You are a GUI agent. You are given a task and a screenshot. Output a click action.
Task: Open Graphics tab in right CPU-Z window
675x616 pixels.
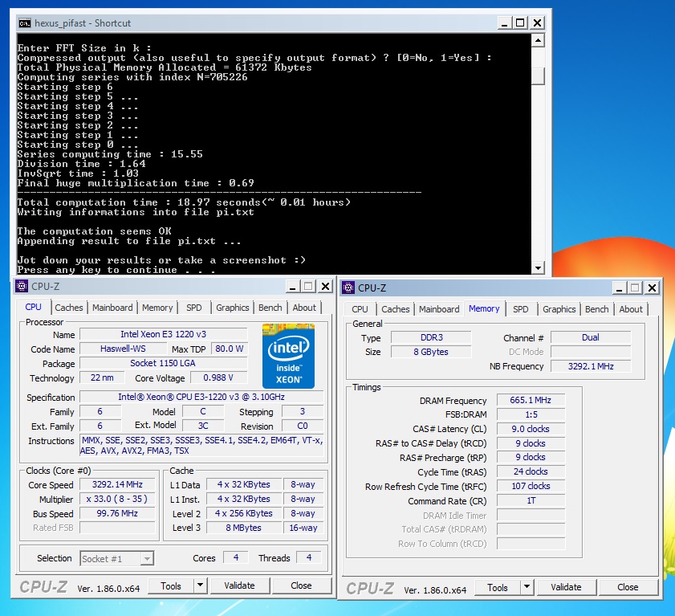559,309
